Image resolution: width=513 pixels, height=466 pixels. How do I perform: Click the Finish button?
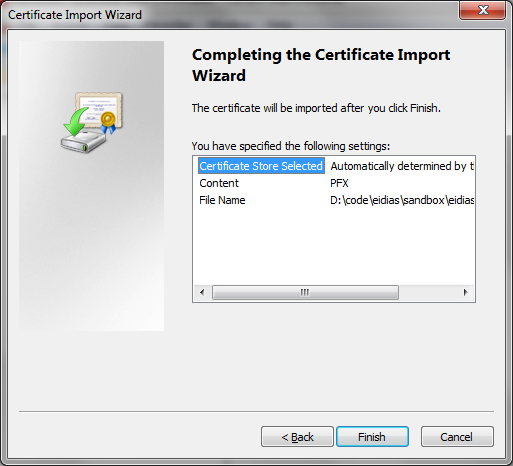372,436
